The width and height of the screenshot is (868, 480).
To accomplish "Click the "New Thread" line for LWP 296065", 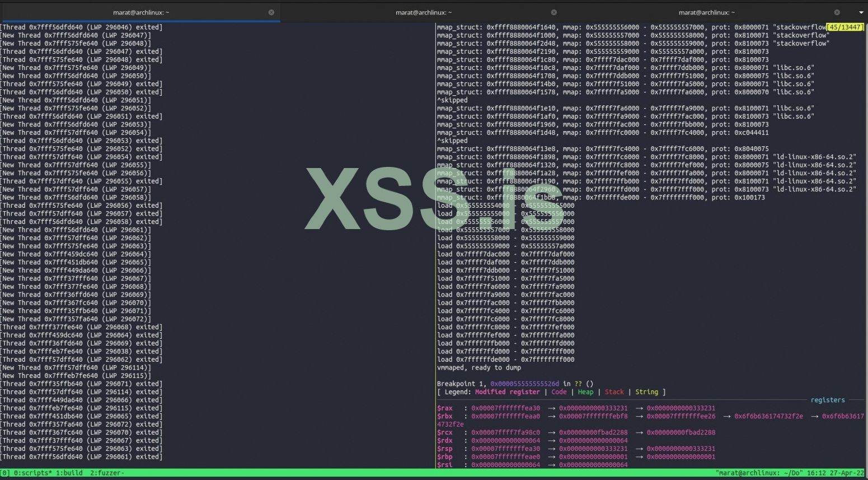I will click(x=76, y=262).
